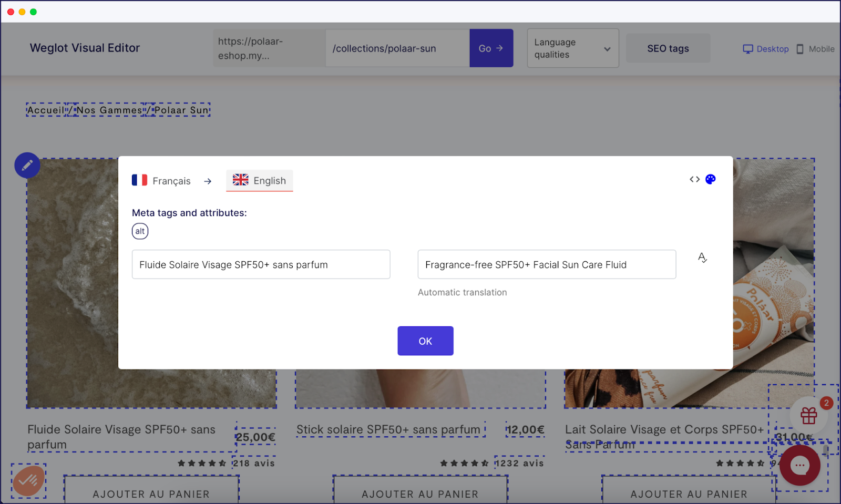Select Lait Solaire Visage et Corps title
This screenshot has height=504, width=841.
pyautogui.click(x=664, y=437)
